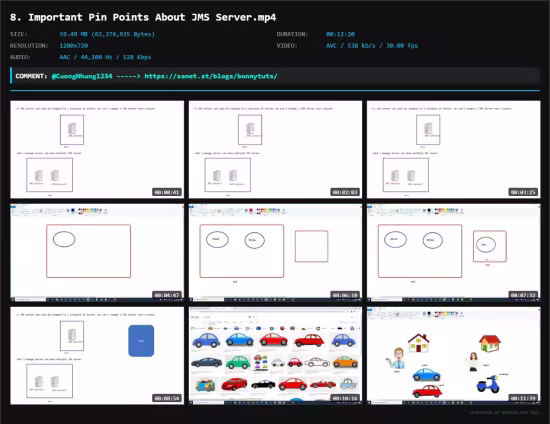Click the resolution value '1280x720'
This screenshot has width=550, height=424.
pos(74,46)
